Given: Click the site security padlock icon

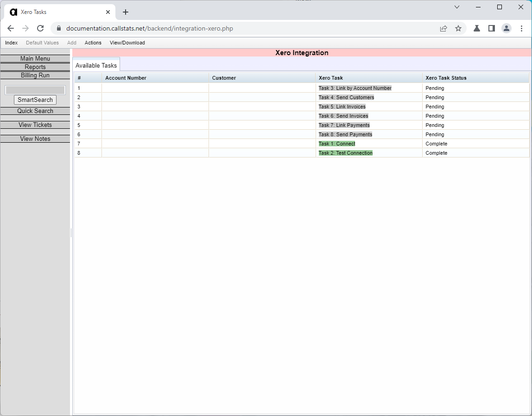Looking at the screenshot, I should [x=58, y=28].
